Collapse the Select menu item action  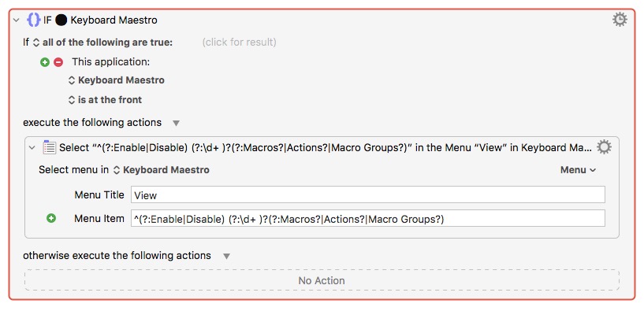pyautogui.click(x=32, y=148)
